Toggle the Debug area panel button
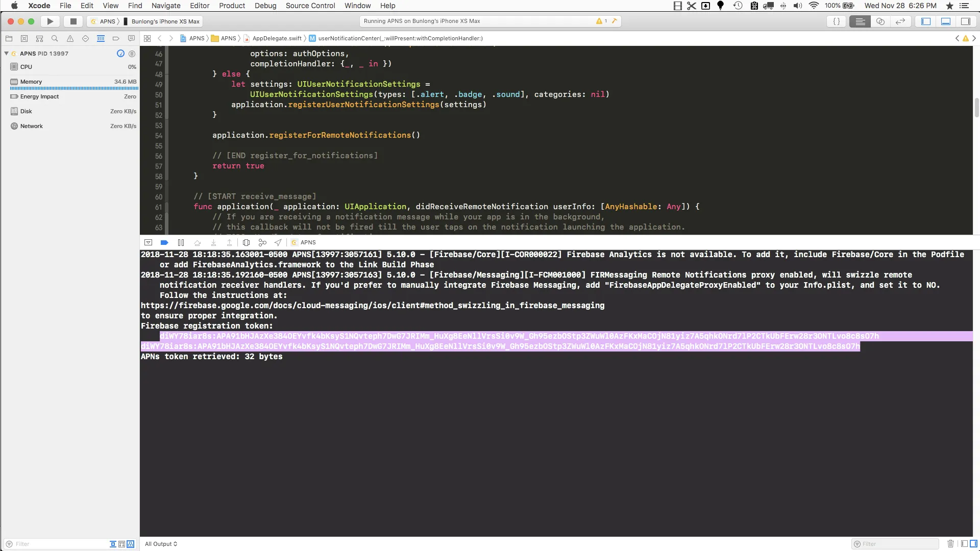Image resolution: width=980 pixels, height=551 pixels. (945, 21)
